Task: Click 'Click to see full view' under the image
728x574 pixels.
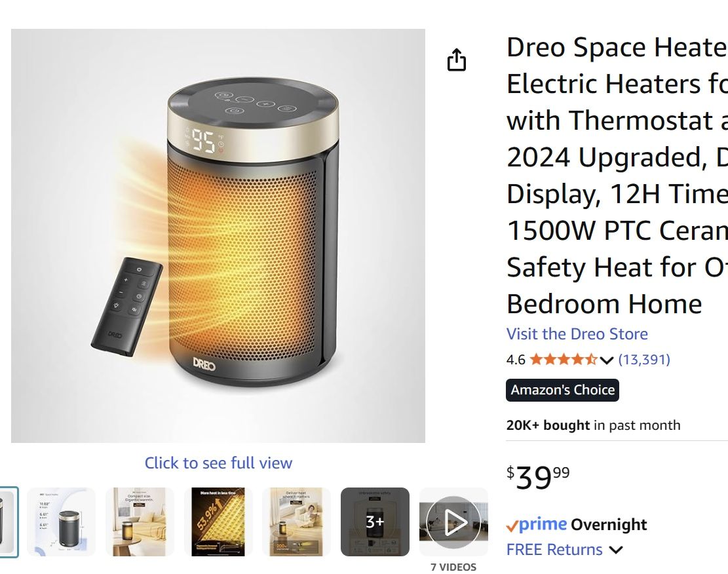Action: (x=218, y=463)
